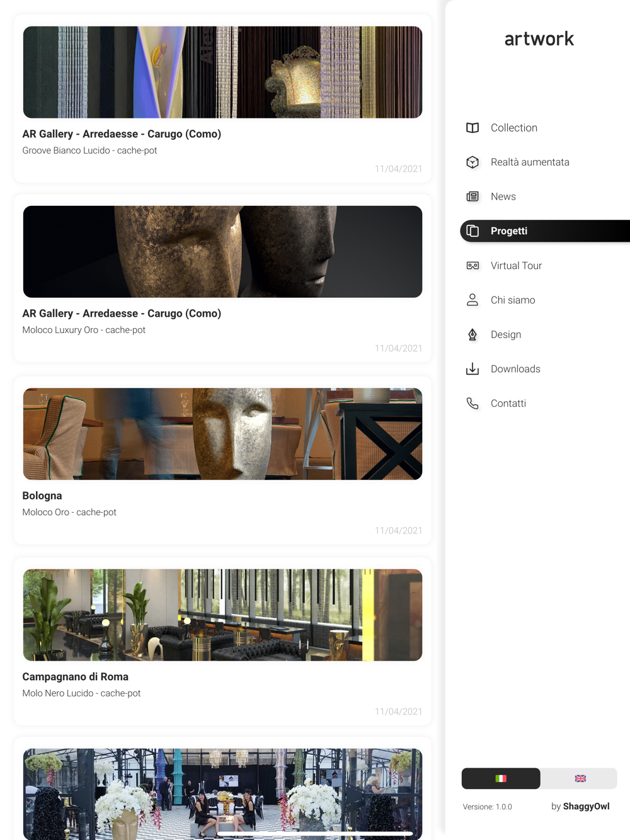
Task: Click the Chi siamo person icon
Action: (x=472, y=300)
